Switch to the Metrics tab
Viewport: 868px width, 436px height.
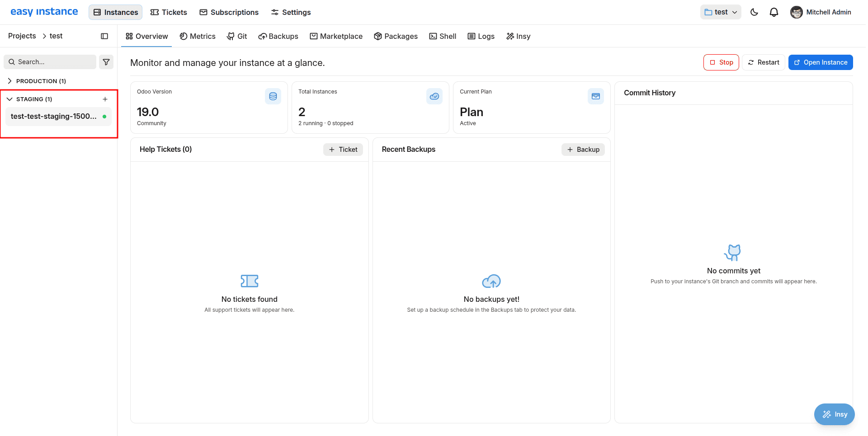(x=198, y=36)
